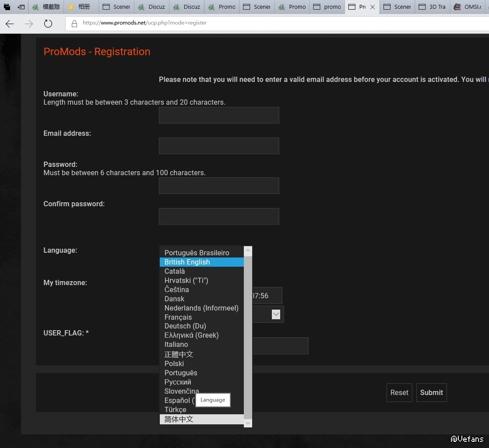
Task: Select 简体中文 in the language list
Action: 179,419
